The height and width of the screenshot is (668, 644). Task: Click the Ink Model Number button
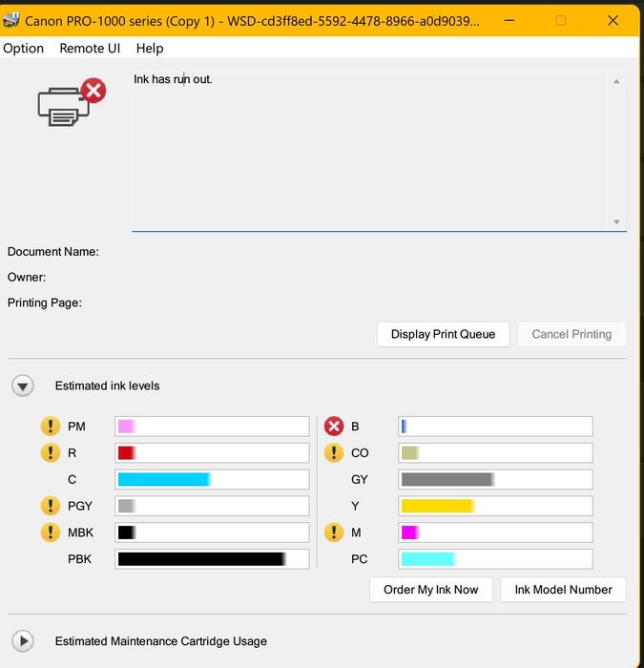tap(563, 590)
